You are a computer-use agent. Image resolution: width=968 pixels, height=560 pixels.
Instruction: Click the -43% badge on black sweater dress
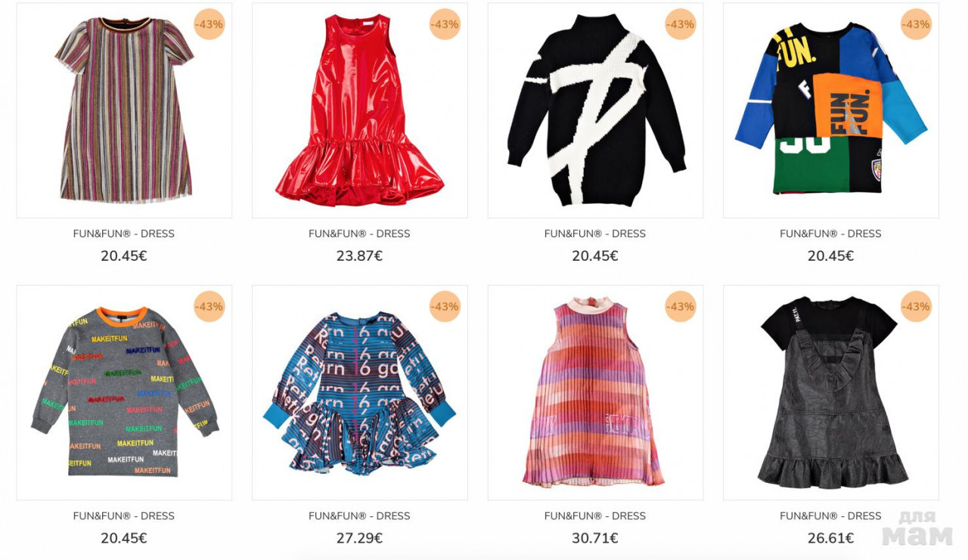(681, 24)
